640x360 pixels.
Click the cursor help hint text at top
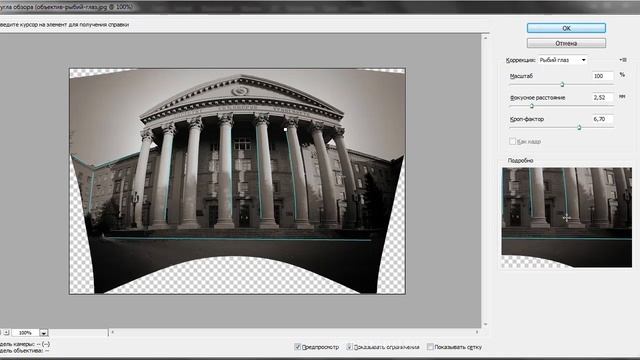click(64, 24)
